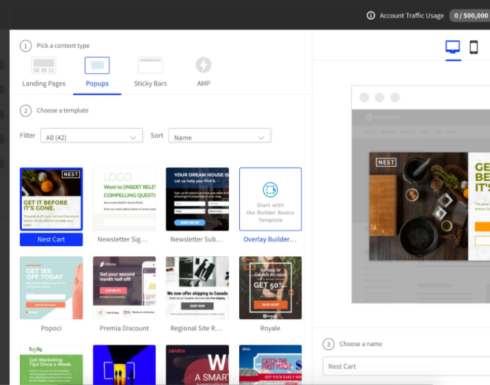Select the Landing Pages content type
Screen dimensions: 490x385
point(44,73)
